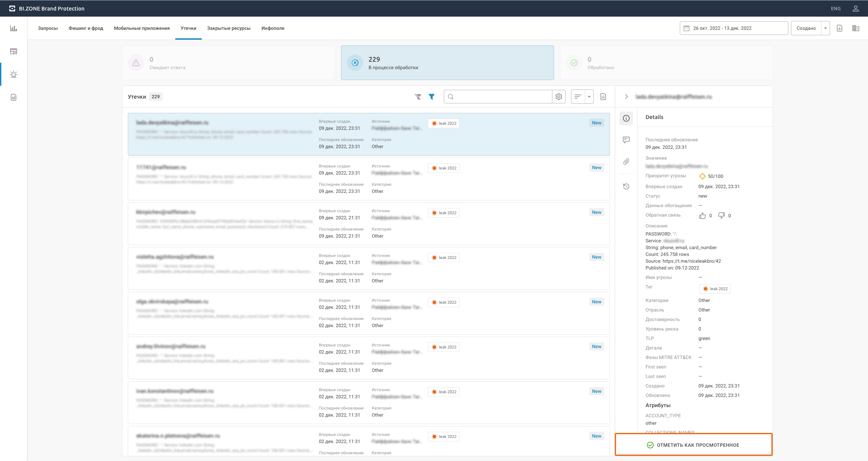The height and width of the screenshot is (461, 868).
Task: Click leak 2022 tag in 21:31 row
Action: point(443,213)
